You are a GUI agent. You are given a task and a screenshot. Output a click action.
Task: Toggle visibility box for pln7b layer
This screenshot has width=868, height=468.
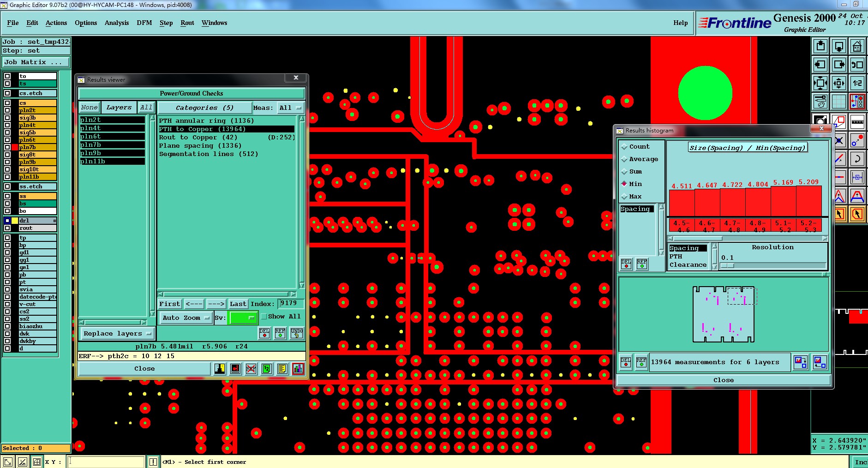pos(7,147)
